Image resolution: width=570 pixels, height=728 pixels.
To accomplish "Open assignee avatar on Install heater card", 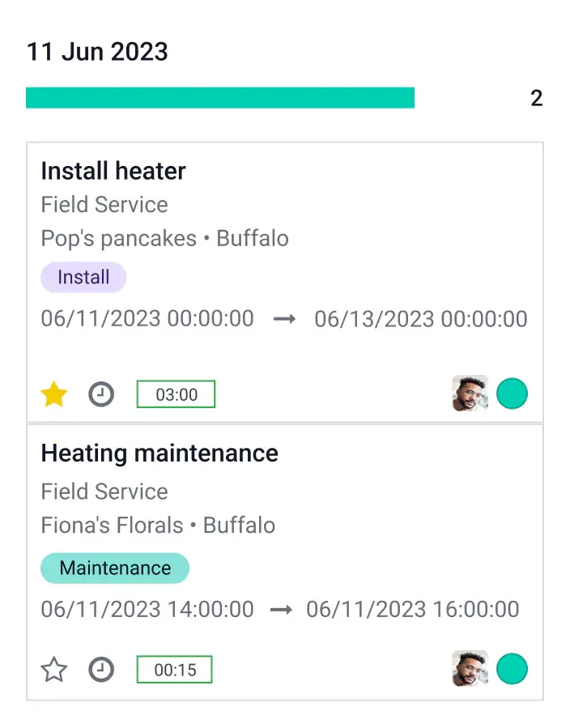I will click(x=470, y=394).
